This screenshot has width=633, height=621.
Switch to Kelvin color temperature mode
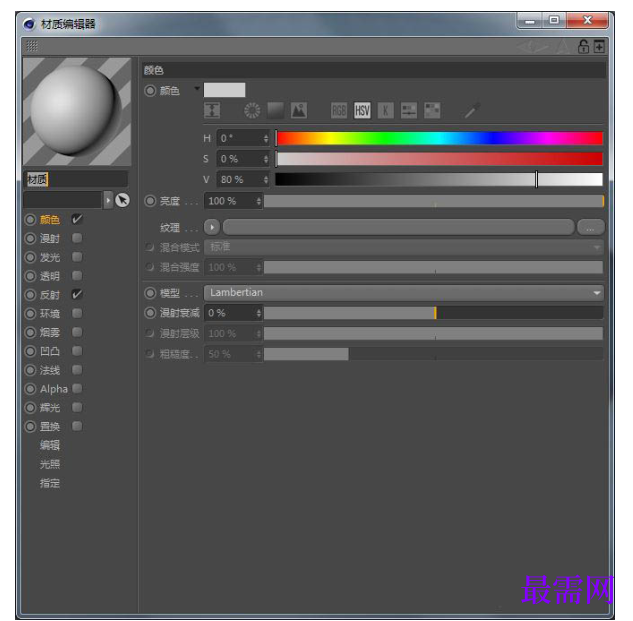(386, 110)
